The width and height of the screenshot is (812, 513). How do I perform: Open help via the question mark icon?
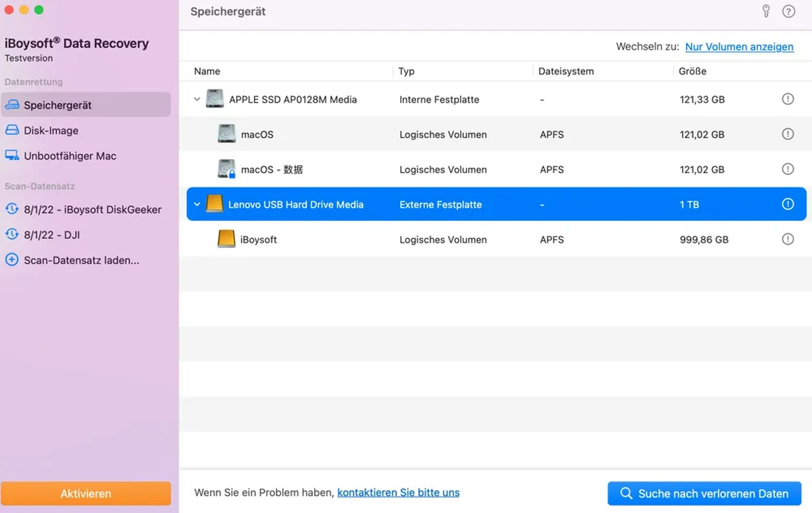789,11
